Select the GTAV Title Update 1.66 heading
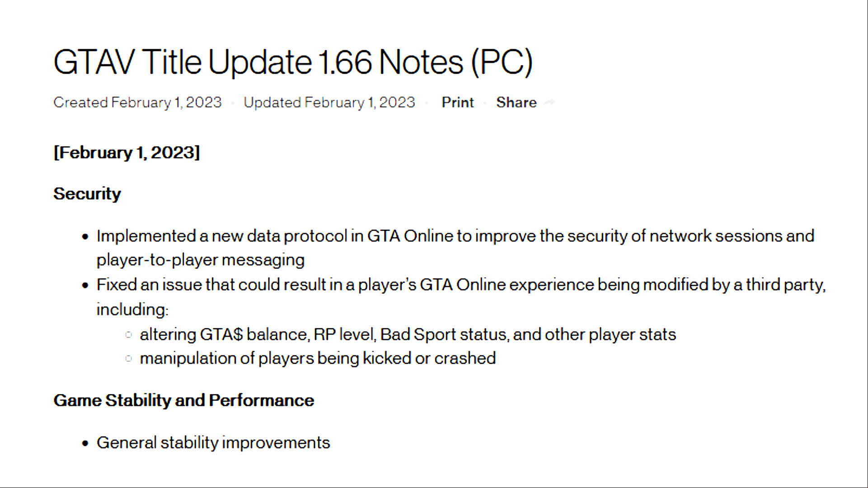This screenshot has width=868, height=488. [293, 62]
